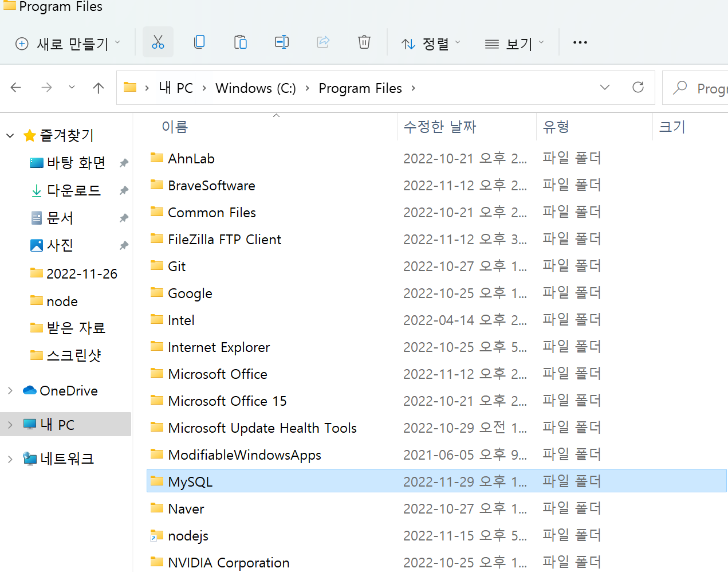Expand the OneDrive tree node

point(10,391)
